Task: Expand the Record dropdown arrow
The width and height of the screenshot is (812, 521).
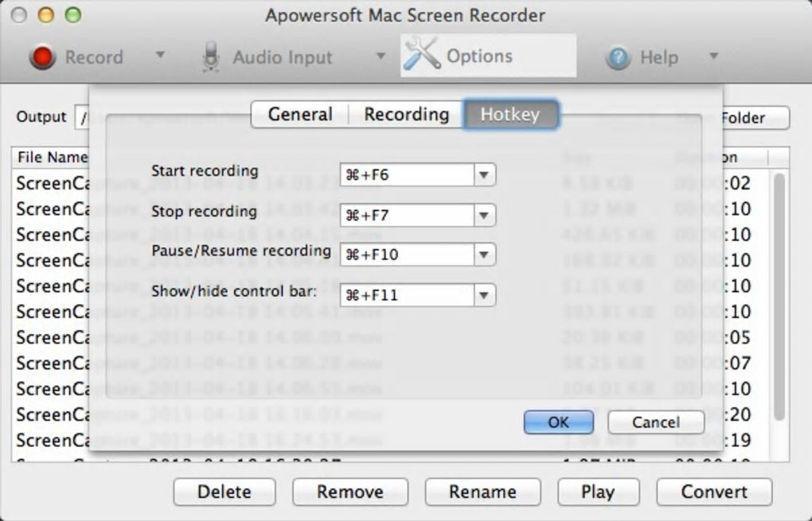Action: point(160,56)
